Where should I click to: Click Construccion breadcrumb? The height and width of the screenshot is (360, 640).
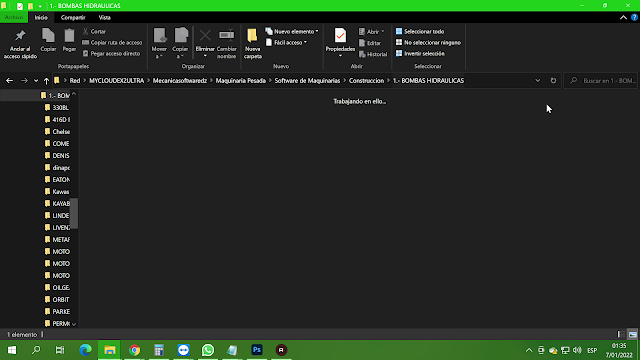point(366,81)
